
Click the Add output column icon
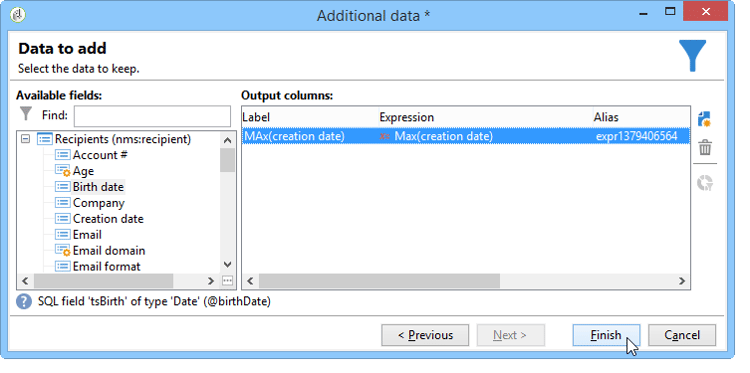[x=704, y=119]
